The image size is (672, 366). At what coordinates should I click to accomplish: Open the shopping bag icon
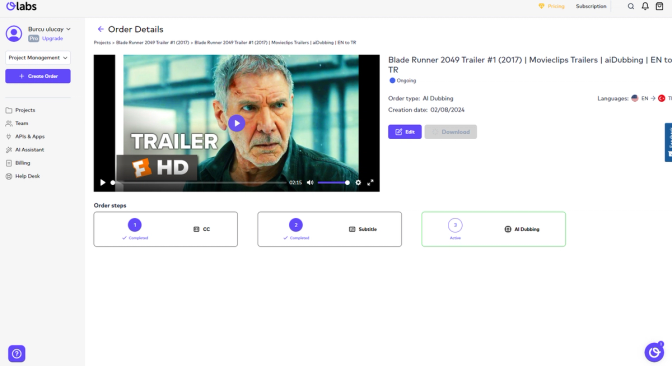660,6
